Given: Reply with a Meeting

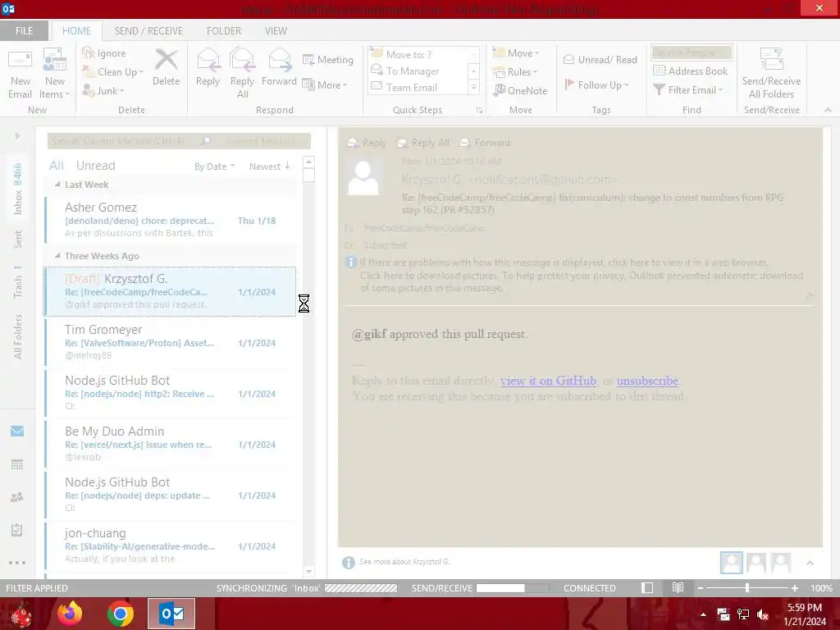Looking at the screenshot, I should pos(328,59).
